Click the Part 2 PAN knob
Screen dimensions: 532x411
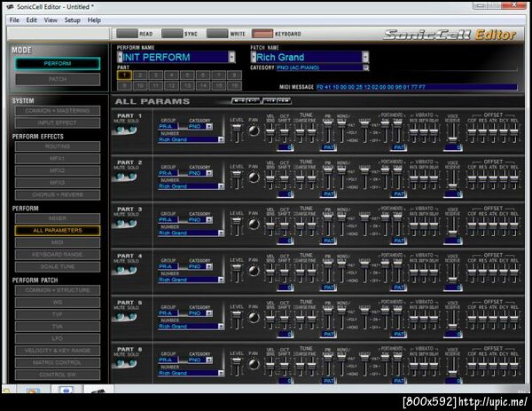pyautogui.click(x=254, y=178)
